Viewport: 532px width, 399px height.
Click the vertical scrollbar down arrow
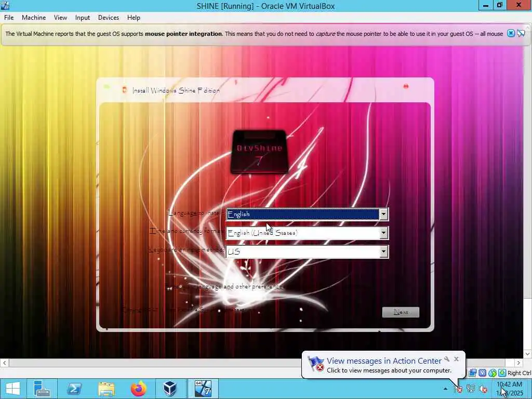click(527, 354)
